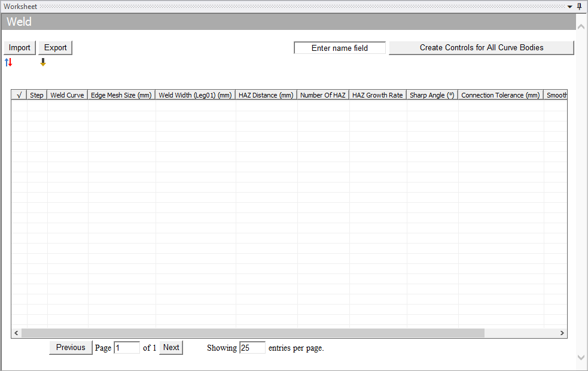This screenshot has height=371, width=588.
Task: Click the Enter name field input
Action: pyautogui.click(x=340, y=48)
